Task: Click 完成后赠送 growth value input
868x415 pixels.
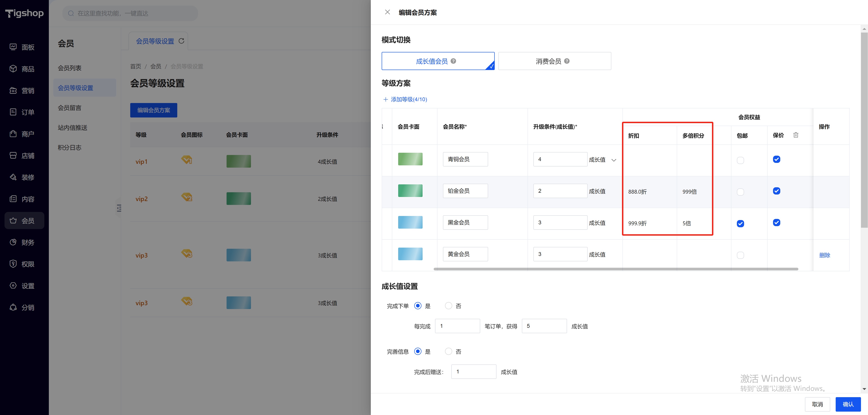Action: click(x=473, y=372)
